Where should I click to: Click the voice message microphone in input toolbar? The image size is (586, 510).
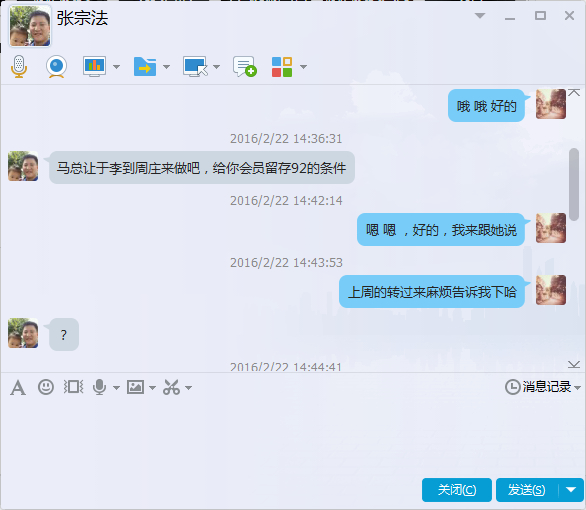click(x=99, y=387)
